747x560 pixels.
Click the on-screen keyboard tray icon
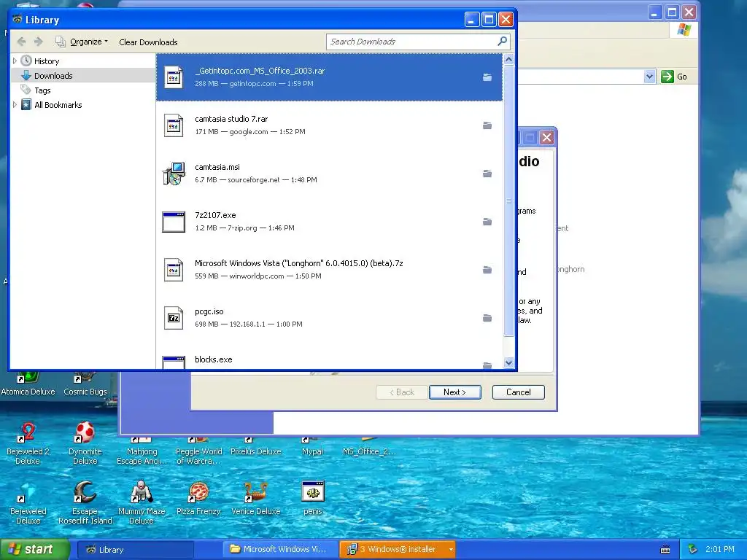pyautogui.click(x=665, y=550)
